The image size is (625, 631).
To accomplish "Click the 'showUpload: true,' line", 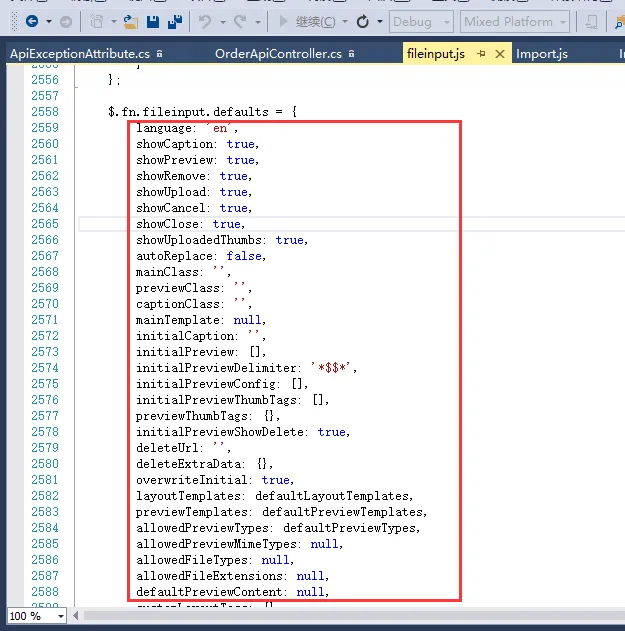I will [x=194, y=192].
